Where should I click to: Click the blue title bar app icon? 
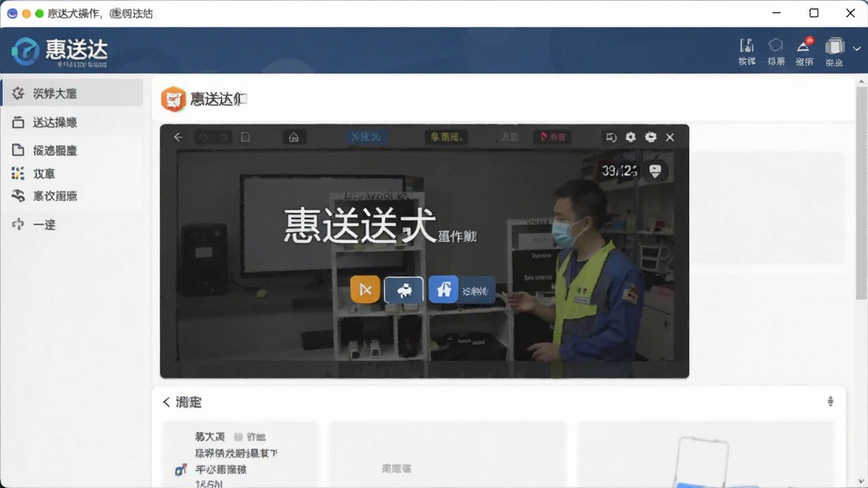pyautogui.click(x=12, y=14)
